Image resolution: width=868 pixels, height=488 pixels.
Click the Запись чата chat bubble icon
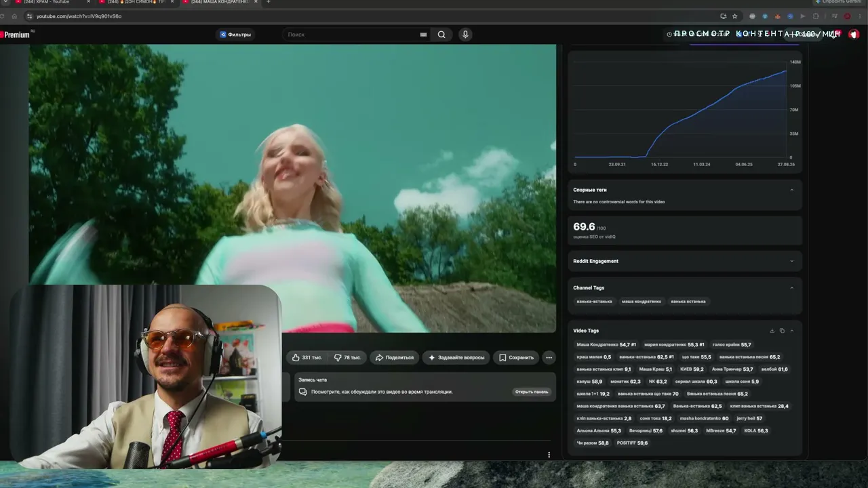[303, 392]
